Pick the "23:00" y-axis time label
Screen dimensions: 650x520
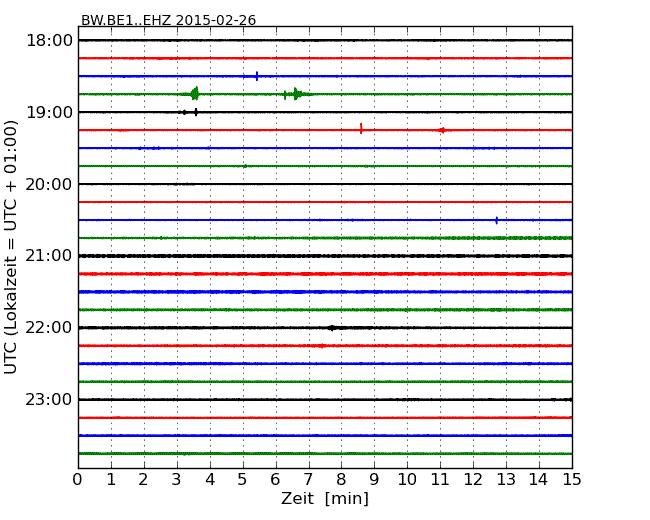point(49,399)
